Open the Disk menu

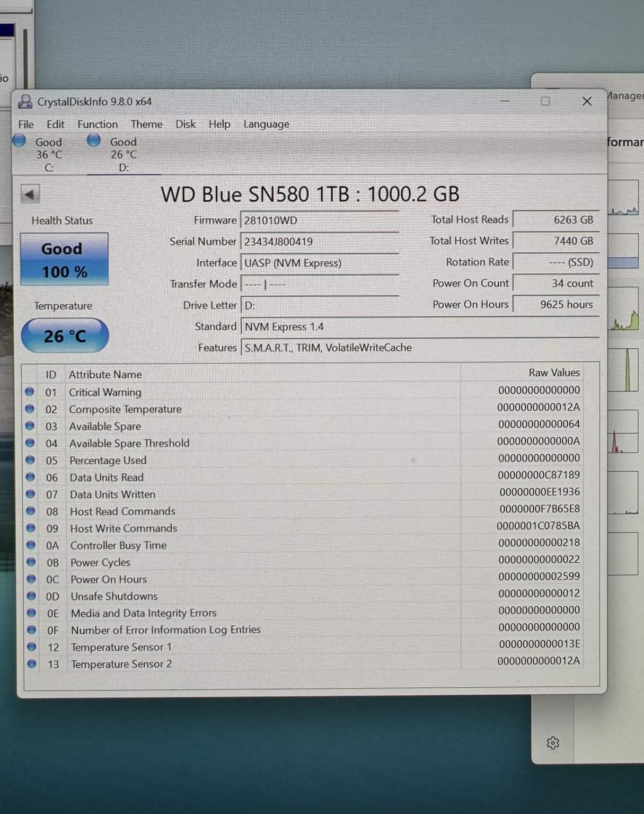186,124
